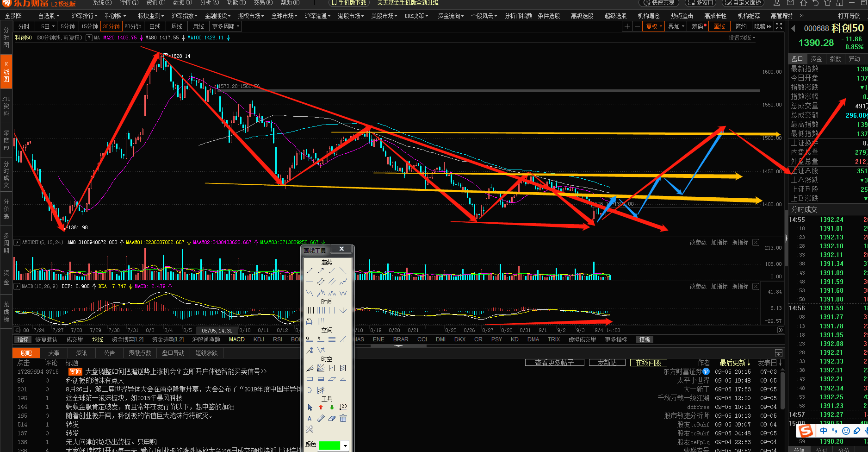The image size is (868, 452).
Task: Select the arc drawing tool
Action: coord(310,390)
